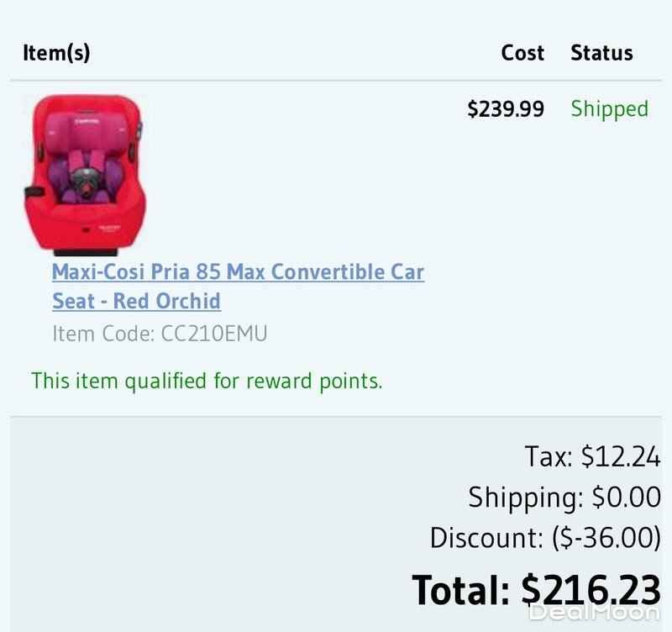Screen dimensions: 672x632
Task: Select the Item(s) column header
Action: pos(56,53)
